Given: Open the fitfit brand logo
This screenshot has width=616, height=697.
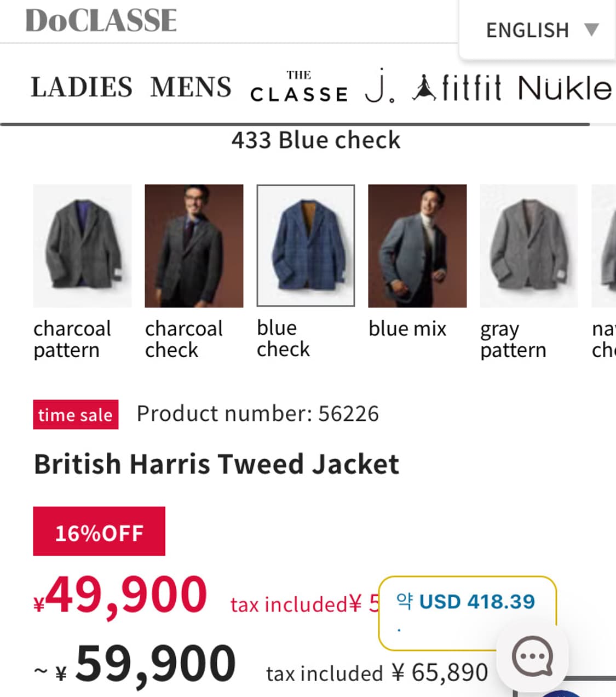Looking at the screenshot, I should 456,88.
